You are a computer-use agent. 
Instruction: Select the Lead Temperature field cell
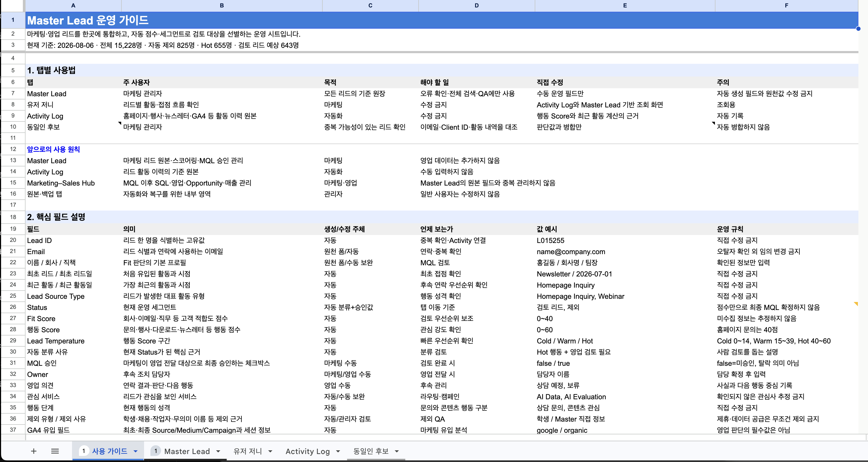[x=73, y=341]
